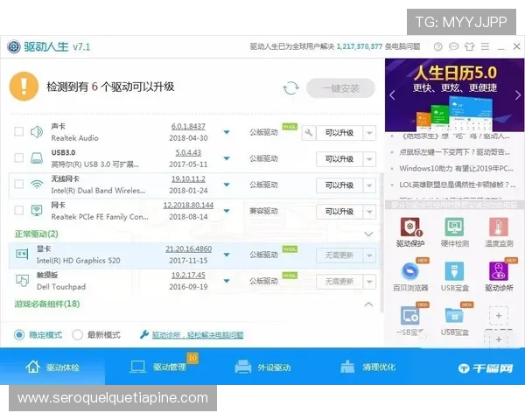Open dropdown beside Realtek Audio 可以升级 button

[x=369, y=133]
